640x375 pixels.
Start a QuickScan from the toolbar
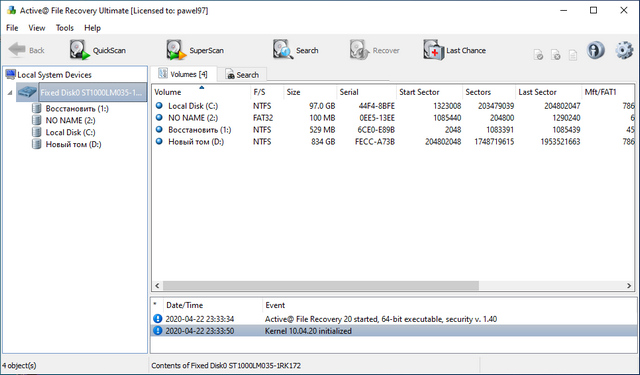pos(98,50)
